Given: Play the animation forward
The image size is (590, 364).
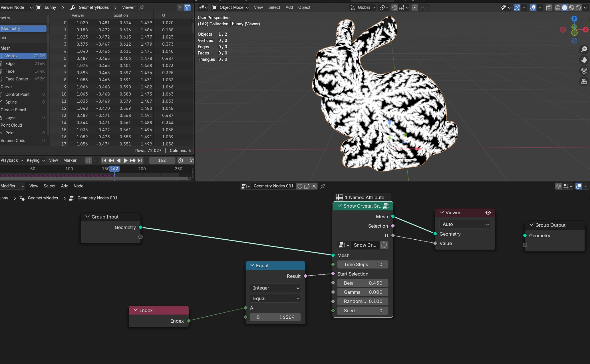Looking at the screenshot, I should [126, 160].
